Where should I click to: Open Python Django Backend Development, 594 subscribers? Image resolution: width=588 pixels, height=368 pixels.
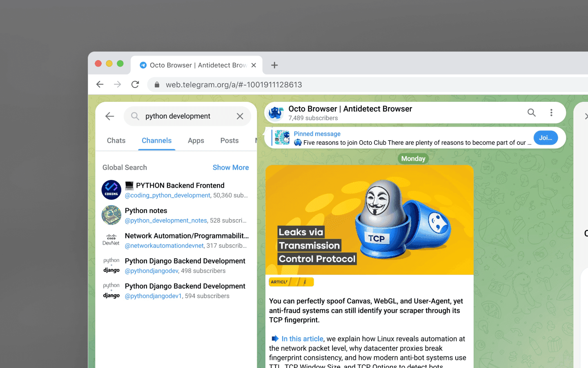[x=176, y=291]
